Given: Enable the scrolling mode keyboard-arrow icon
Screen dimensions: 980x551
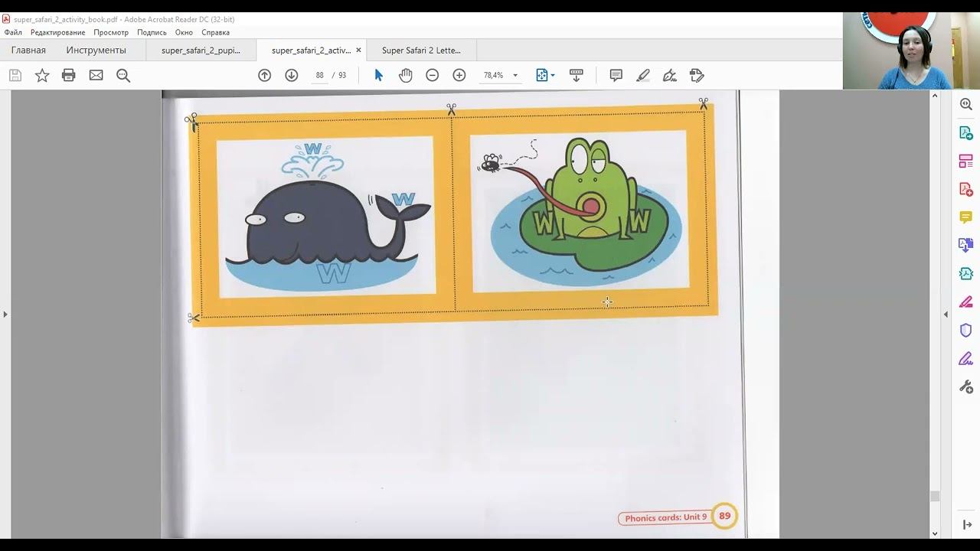Looking at the screenshot, I should [577, 75].
